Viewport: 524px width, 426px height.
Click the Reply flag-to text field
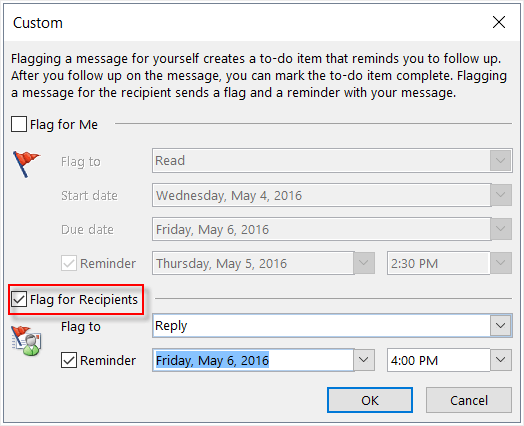tap(321, 325)
